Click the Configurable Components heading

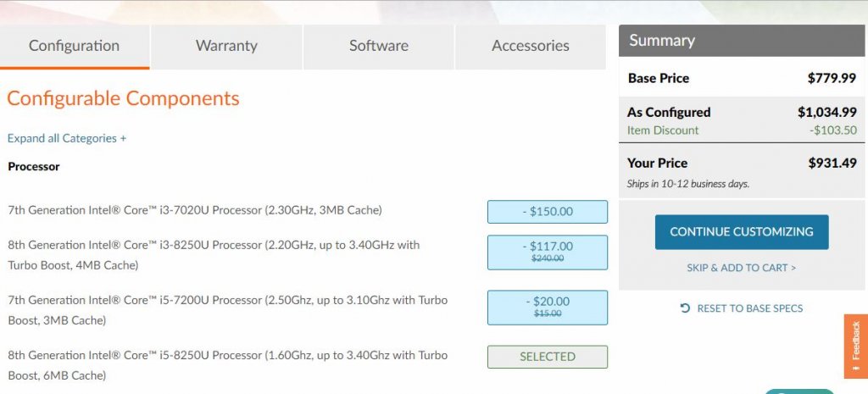(123, 98)
